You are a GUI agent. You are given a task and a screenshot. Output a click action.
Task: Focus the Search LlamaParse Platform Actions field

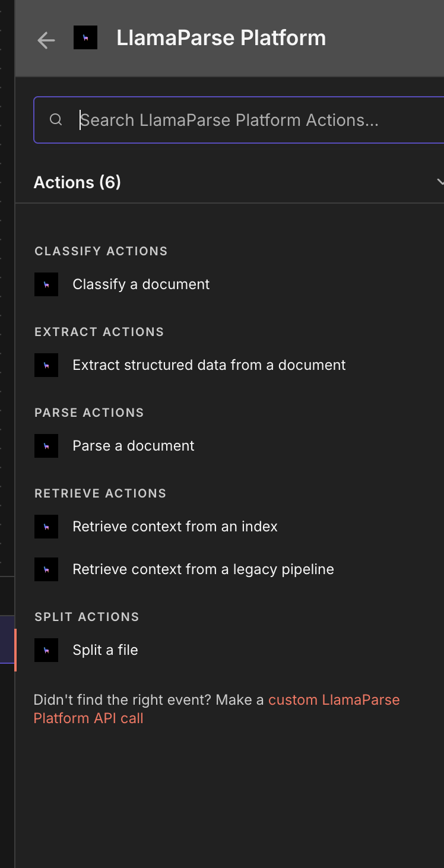click(239, 120)
